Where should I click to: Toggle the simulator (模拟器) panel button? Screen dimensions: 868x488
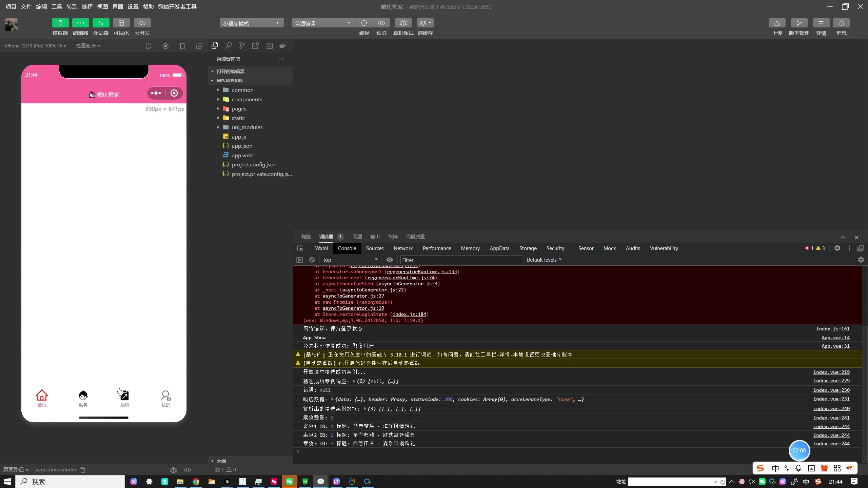click(60, 23)
